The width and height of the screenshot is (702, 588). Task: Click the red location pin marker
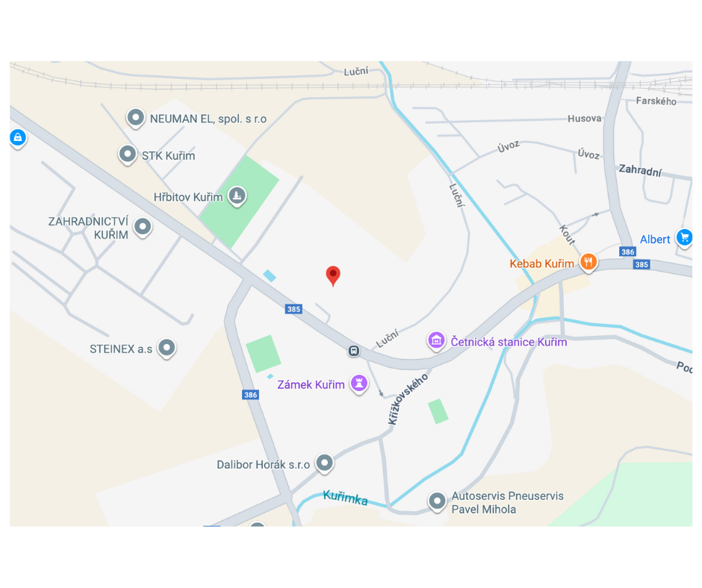pyautogui.click(x=332, y=275)
